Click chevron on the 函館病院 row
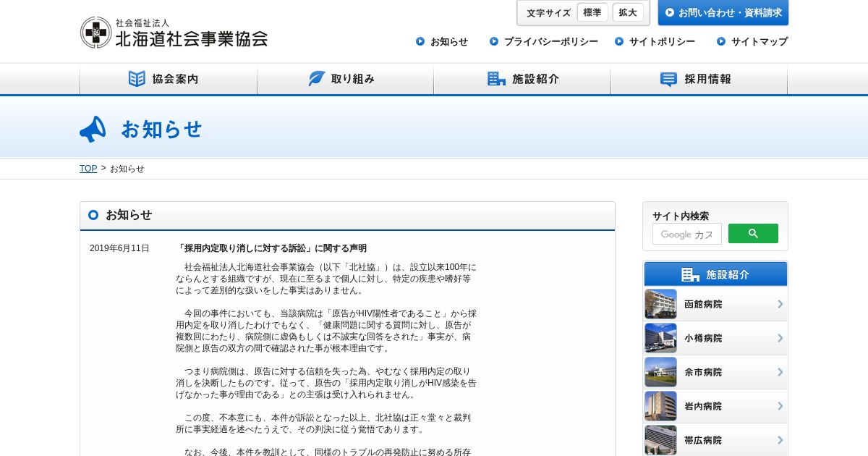This screenshot has height=456, width=868. tap(780, 304)
